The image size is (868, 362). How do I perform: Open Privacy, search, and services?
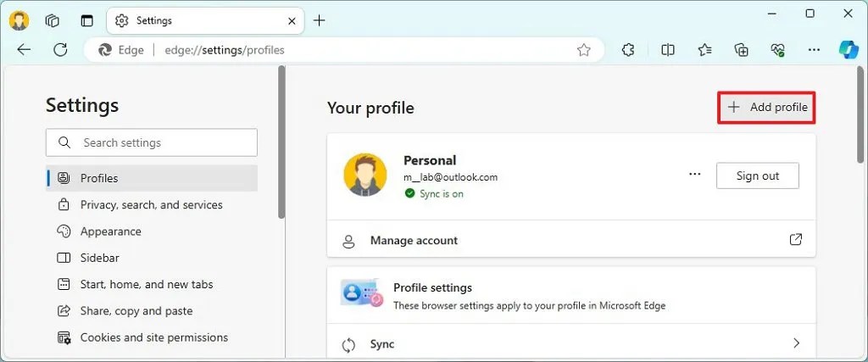coord(152,205)
